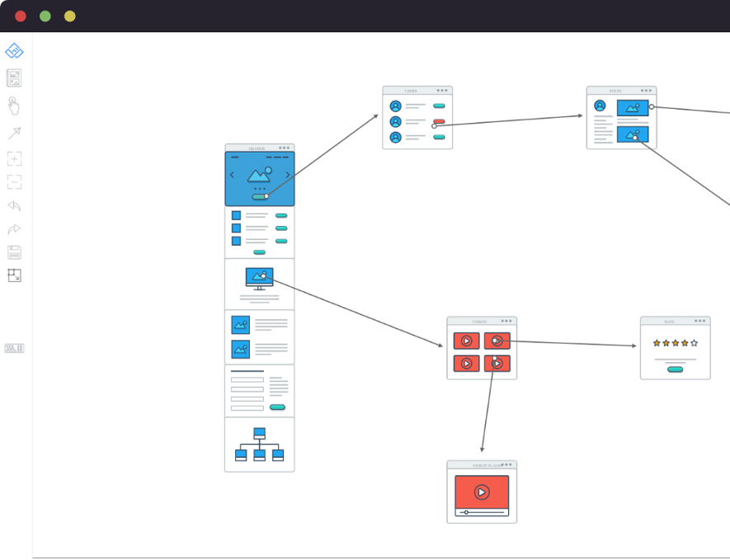Open the Rate card three-dot menu
Screen dimensions: 730x560
pos(699,321)
